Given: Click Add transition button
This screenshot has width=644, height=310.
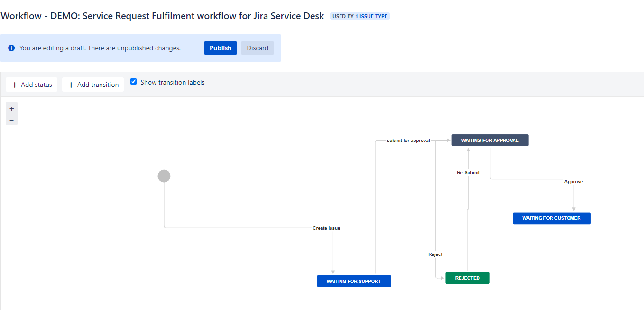Looking at the screenshot, I should pyautogui.click(x=93, y=85).
